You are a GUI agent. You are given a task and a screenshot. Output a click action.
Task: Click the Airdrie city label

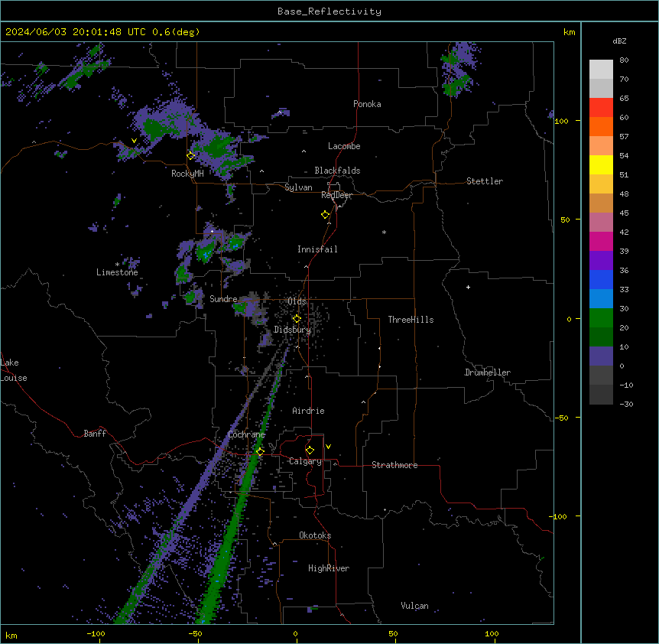pyautogui.click(x=308, y=411)
